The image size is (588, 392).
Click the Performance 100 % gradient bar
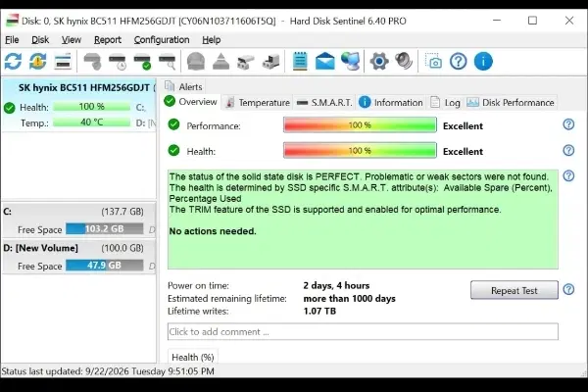(360, 124)
